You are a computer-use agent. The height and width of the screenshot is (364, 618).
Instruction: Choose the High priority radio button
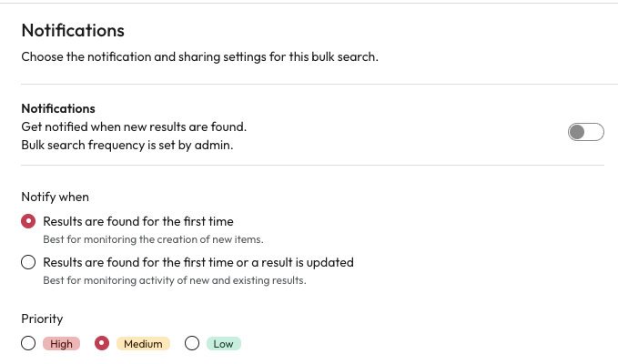[29, 343]
